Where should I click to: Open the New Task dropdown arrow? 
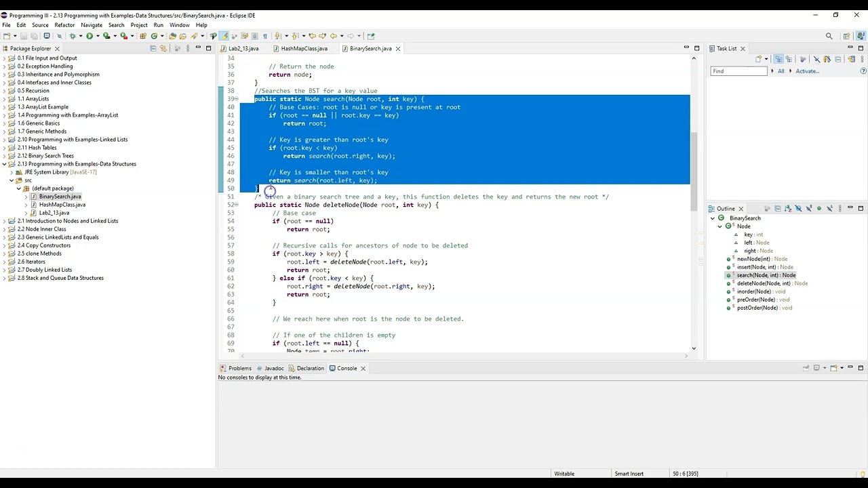tap(766, 59)
